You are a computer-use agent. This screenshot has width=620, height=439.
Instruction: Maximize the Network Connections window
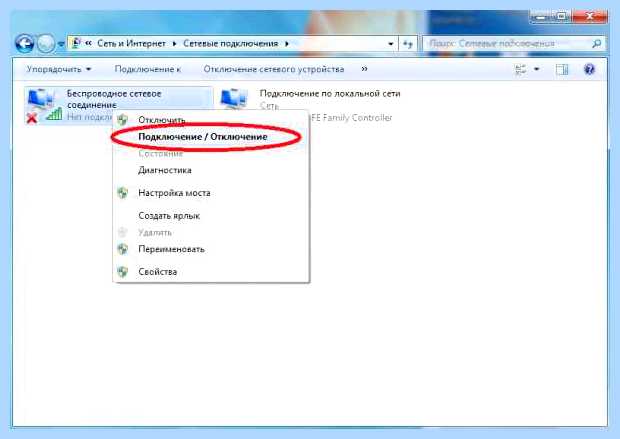pos(561,17)
